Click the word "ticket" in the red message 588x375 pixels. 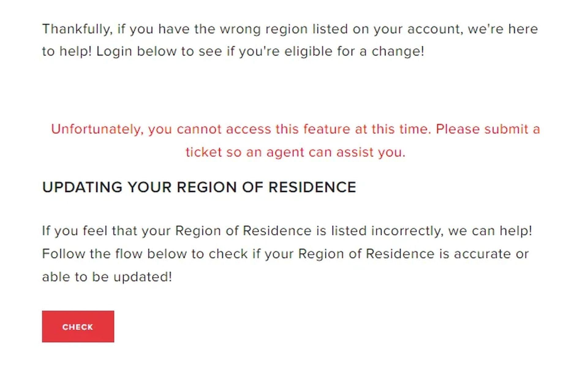pos(204,152)
